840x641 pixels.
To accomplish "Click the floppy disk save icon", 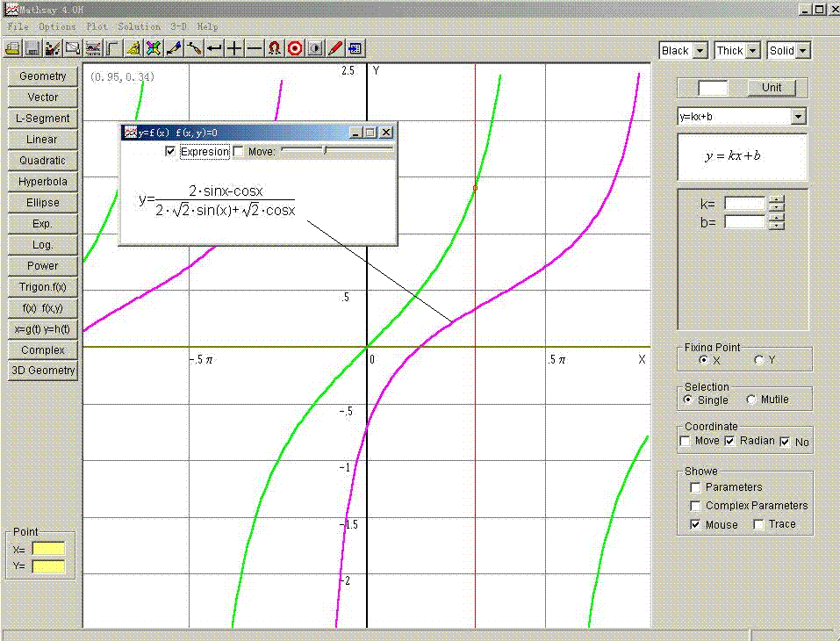I will (x=32, y=49).
